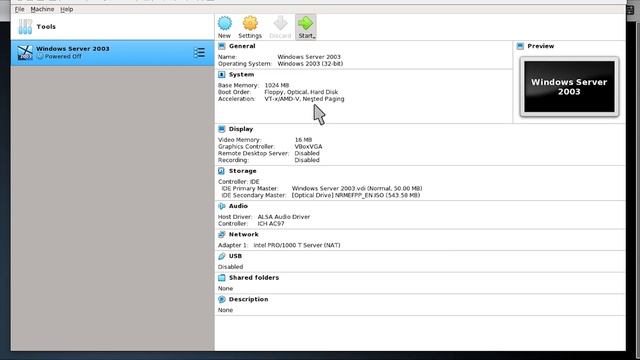This screenshot has height=360, width=640.
Task: Click the ICH AC97 audio controller value
Action: coord(271,224)
